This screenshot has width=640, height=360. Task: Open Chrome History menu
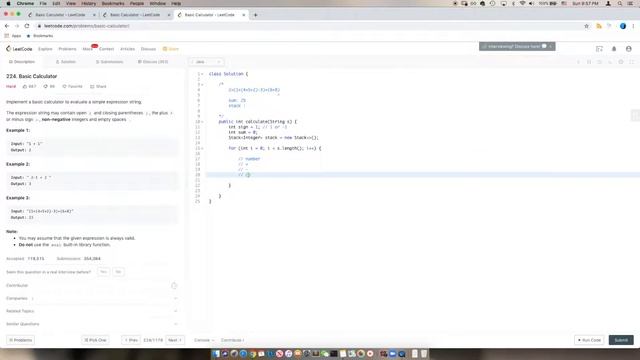coord(88,3)
